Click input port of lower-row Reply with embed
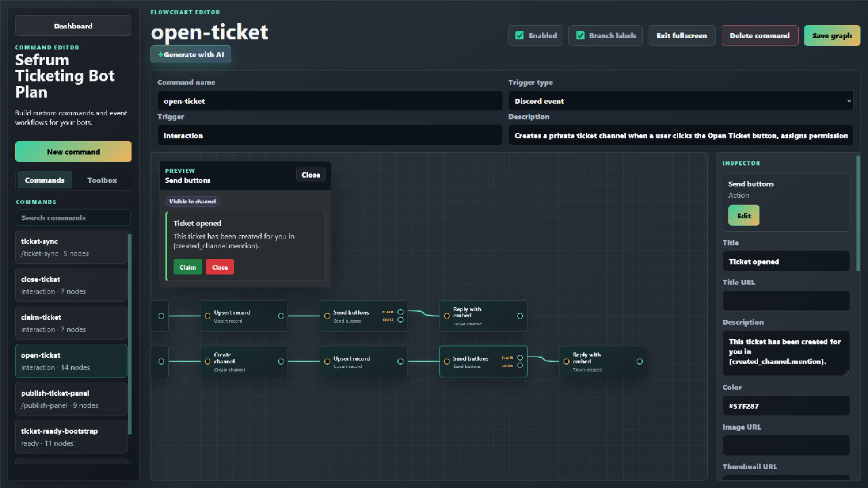Image resolution: width=868 pixels, height=488 pixels. pyautogui.click(x=566, y=361)
